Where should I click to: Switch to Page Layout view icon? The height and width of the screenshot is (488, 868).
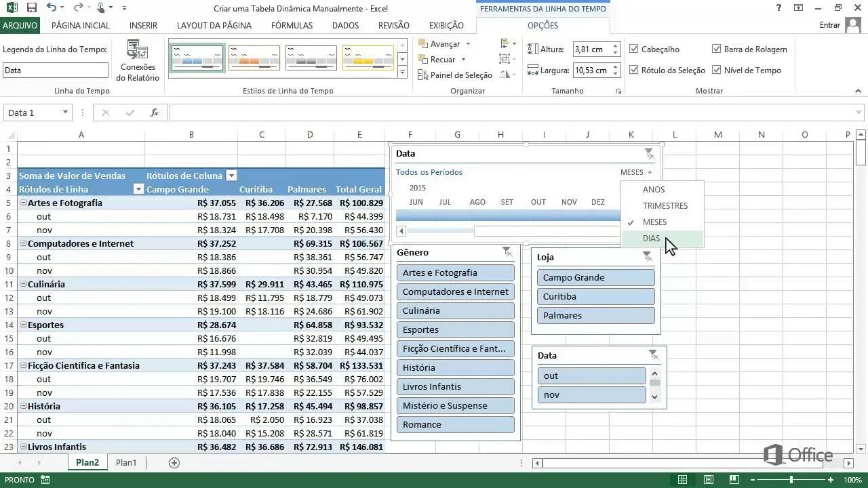click(708, 480)
